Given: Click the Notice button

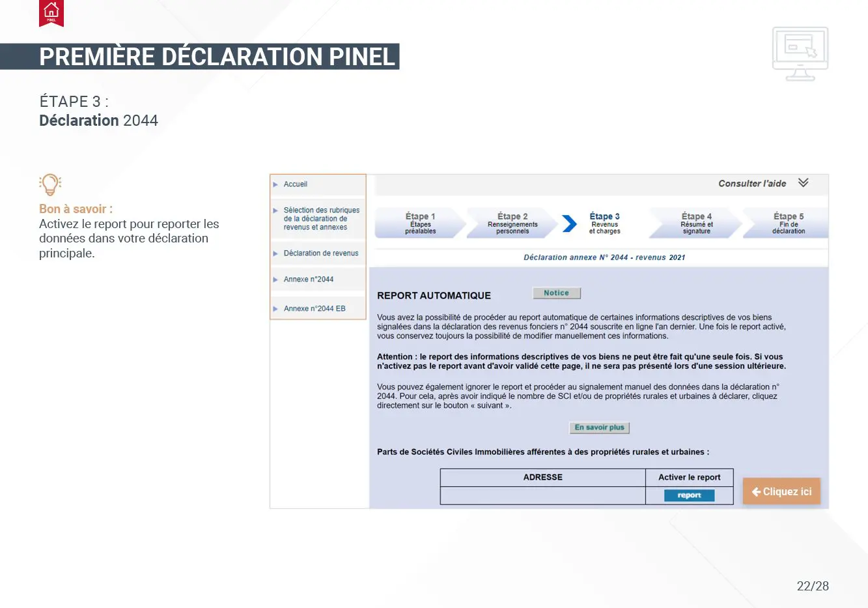Looking at the screenshot, I should (557, 293).
